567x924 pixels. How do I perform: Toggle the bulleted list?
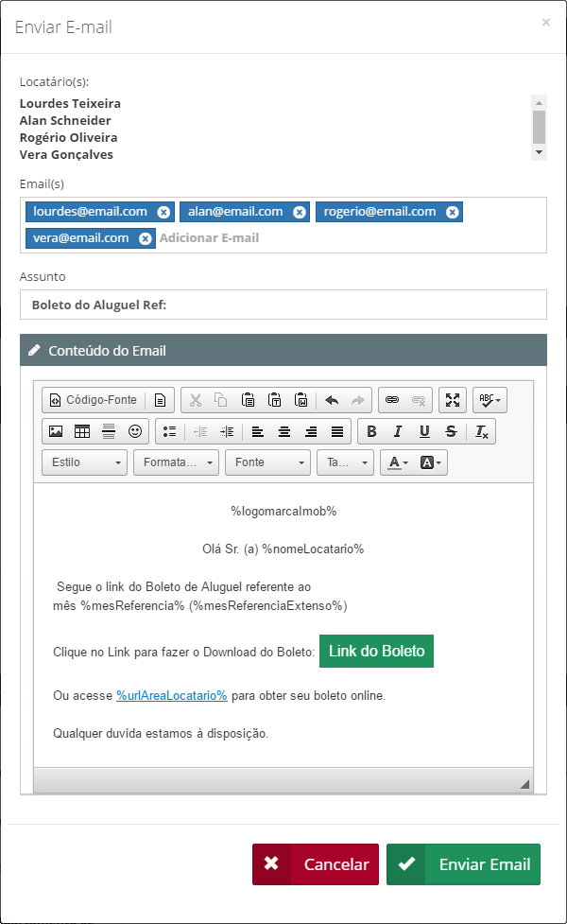click(x=169, y=431)
